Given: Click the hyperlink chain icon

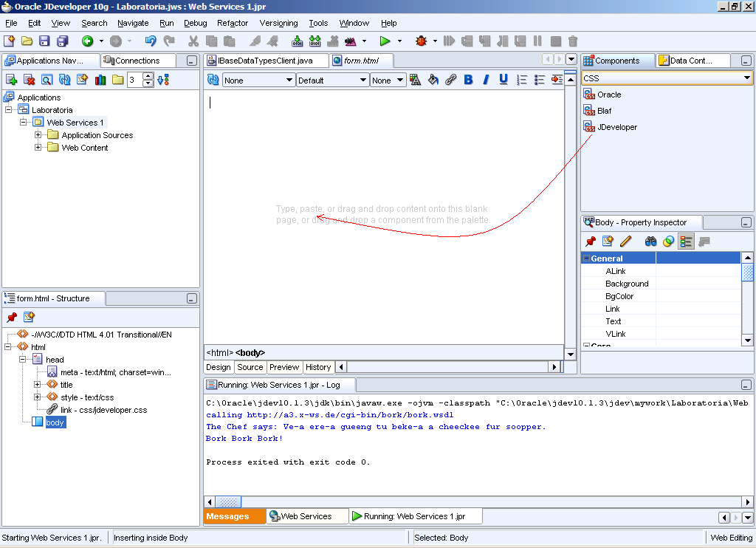Looking at the screenshot, I should (x=451, y=80).
